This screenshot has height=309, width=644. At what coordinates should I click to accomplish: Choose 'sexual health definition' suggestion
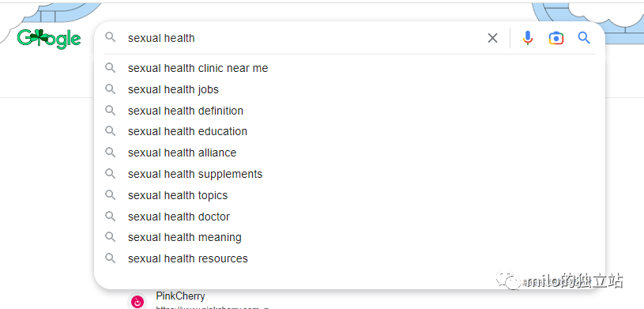pyautogui.click(x=349, y=111)
